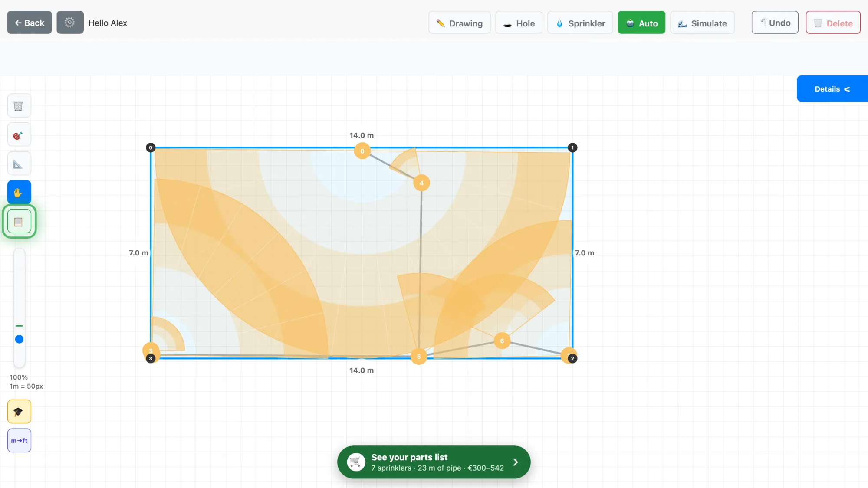Select sprinkler node 4
868x488 pixels.
click(x=421, y=183)
